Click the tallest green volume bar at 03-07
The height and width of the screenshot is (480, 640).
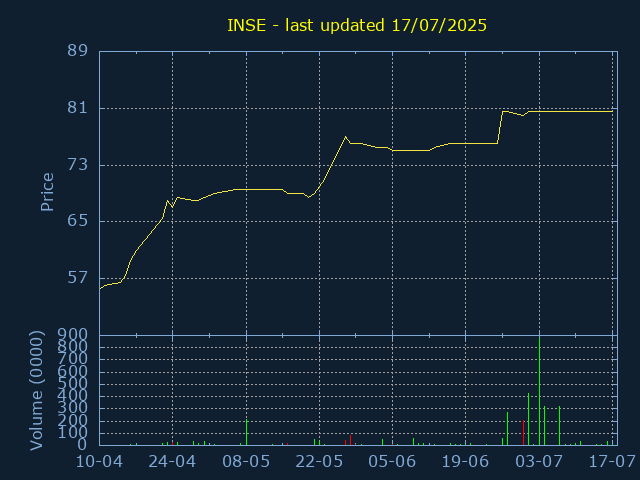[540, 391]
